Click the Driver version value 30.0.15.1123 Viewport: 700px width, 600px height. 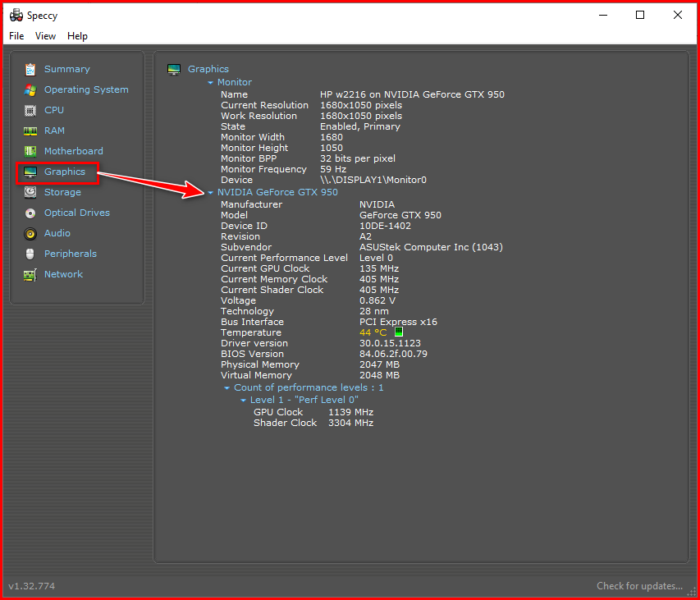click(x=390, y=343)
